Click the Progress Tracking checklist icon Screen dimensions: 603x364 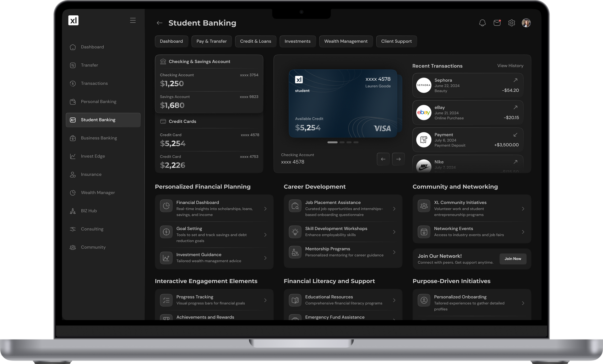pyautogui.click(x=166, y=300)
